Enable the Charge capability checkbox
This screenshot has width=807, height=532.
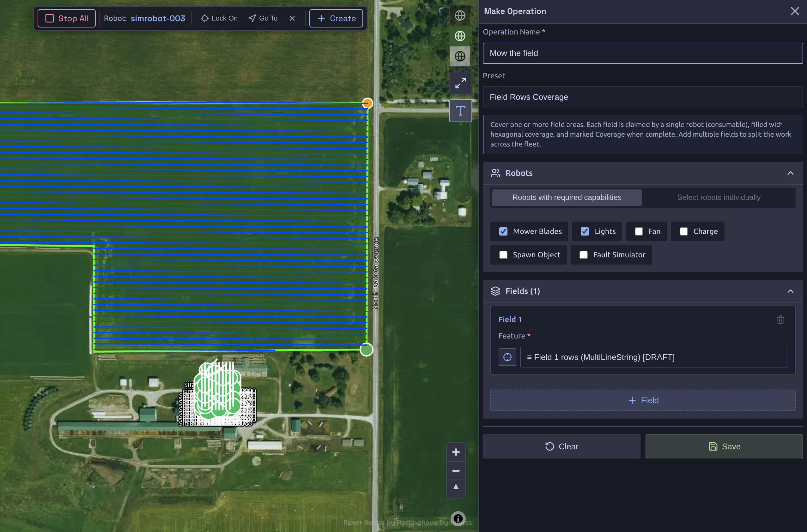point(683,231)
